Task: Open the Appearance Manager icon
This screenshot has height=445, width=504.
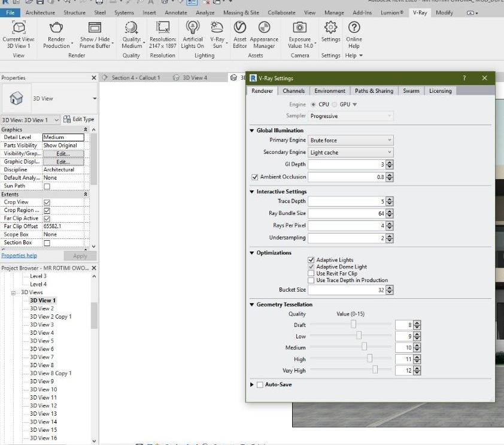Action: click(x=264, y=28)
